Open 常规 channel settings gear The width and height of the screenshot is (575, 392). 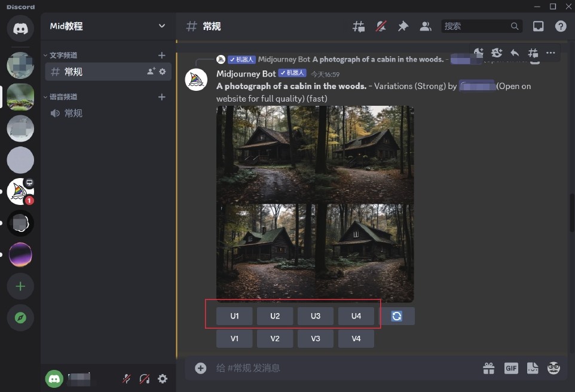(163, 72)
